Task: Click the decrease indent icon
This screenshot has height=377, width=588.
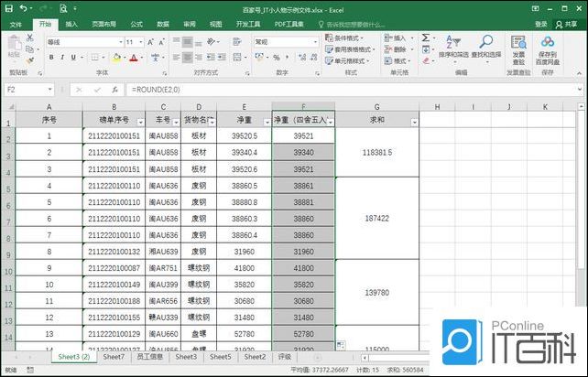Action: tap(211, 58)
